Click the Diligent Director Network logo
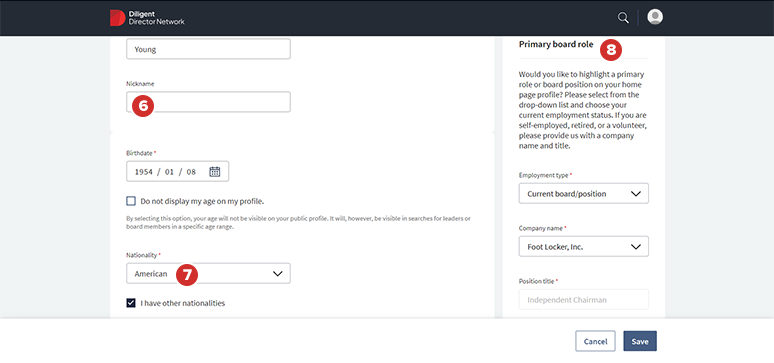The image size is (774, 363). (x=147, y=18)
